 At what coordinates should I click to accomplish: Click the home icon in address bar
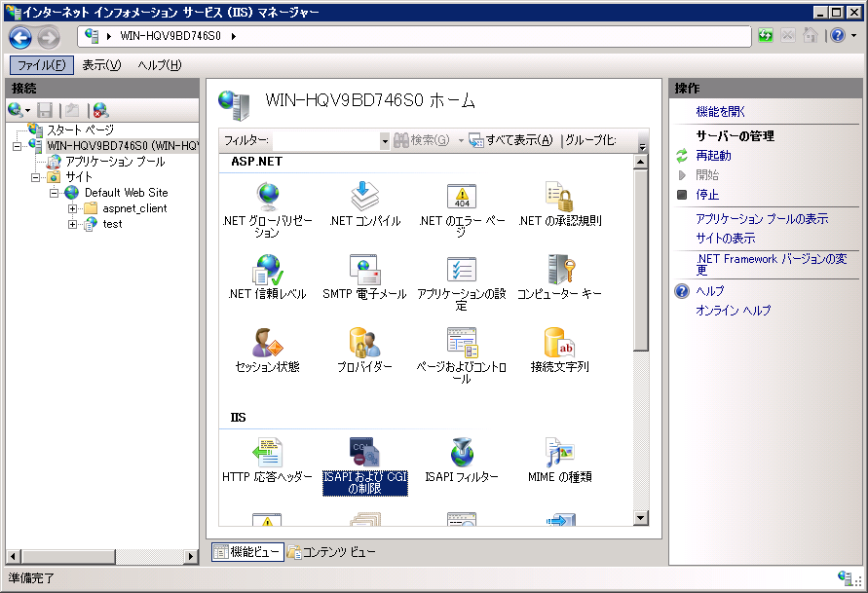(810, 35)
